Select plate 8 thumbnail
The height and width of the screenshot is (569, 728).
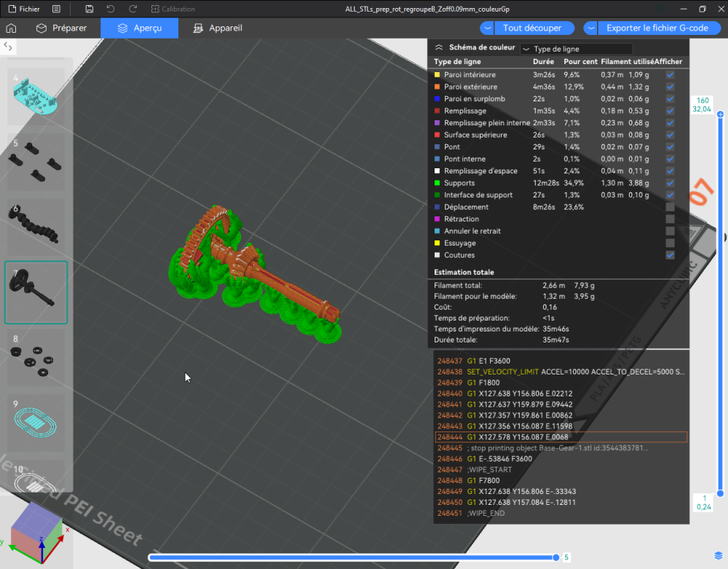36,358
